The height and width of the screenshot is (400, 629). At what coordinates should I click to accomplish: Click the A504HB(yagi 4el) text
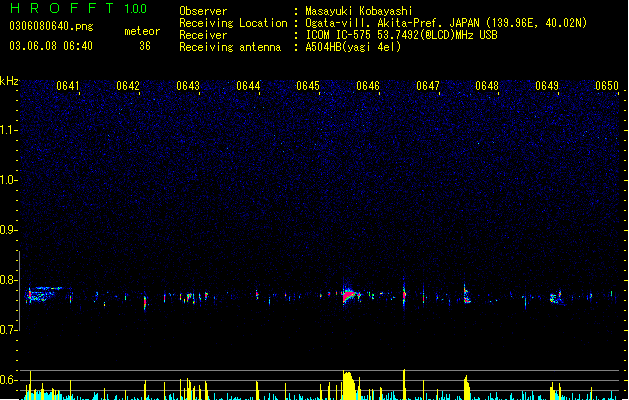pyautogui.click(x=353, y=47)
